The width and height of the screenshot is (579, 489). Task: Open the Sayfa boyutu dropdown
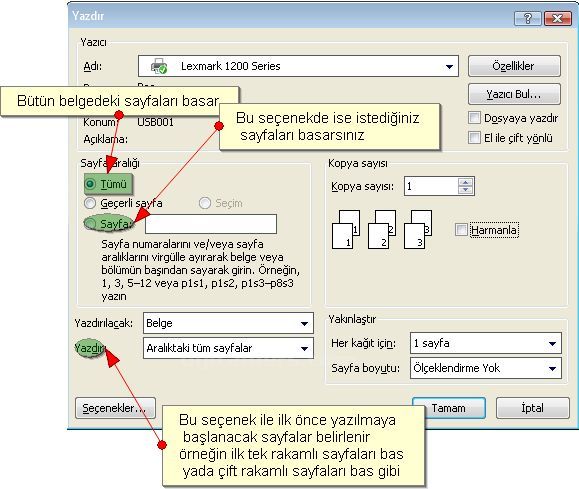[x=552, y=368]
